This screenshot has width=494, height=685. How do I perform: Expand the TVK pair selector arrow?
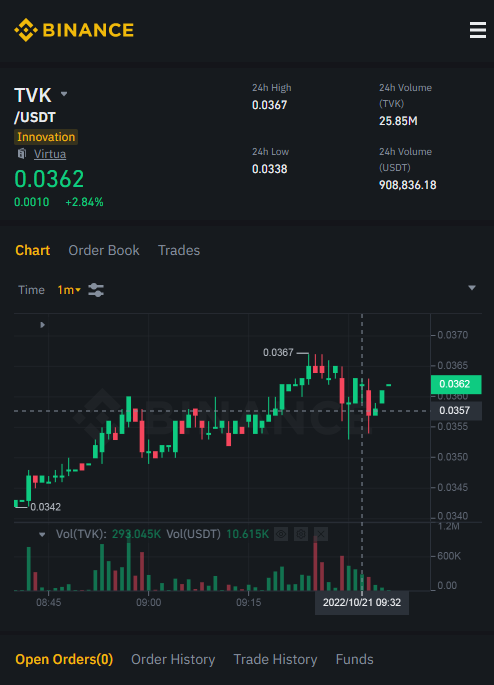64,94
